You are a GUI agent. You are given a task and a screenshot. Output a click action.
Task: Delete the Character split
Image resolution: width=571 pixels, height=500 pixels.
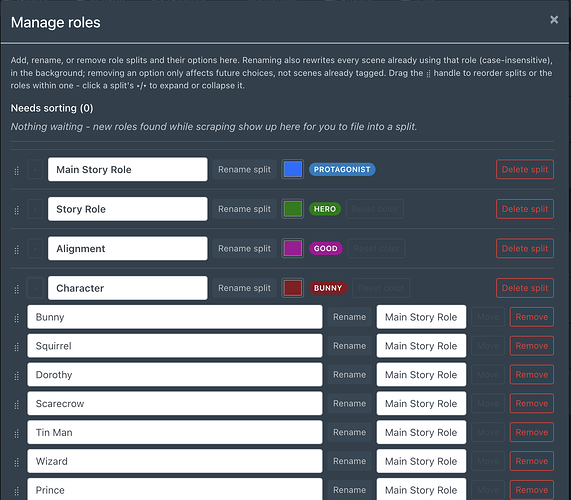[x=525, y=288]
